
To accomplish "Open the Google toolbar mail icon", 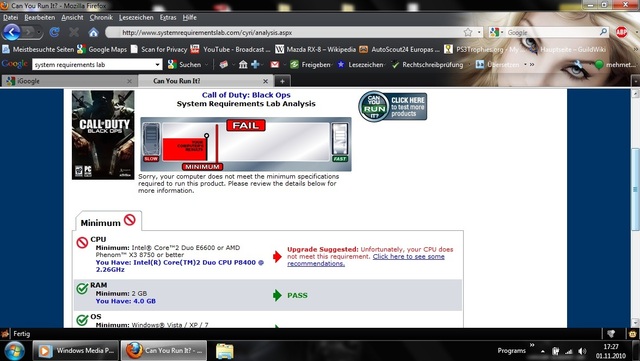I will pyautogui.click(x=275, y=65).
